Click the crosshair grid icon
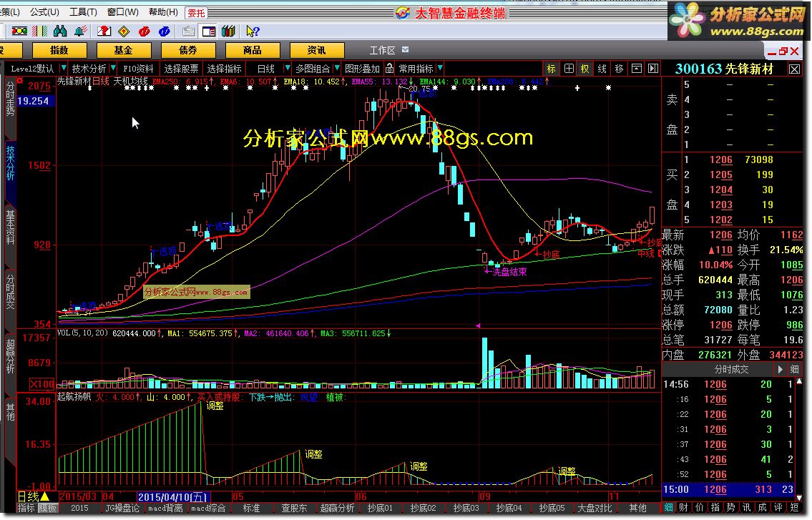Viewport: 812px width, 520px height. (569, 69)
